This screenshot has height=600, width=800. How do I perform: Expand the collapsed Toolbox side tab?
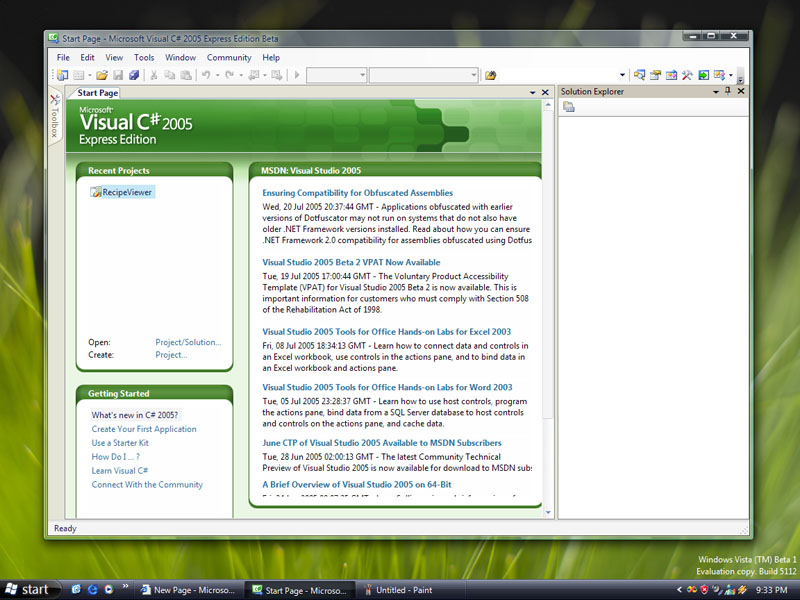[x=55, y=116]
